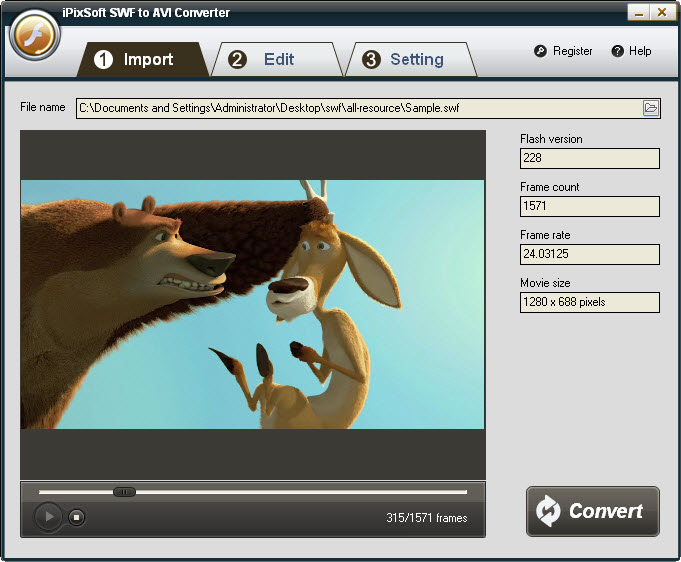
Task: Open the Edit tab
Action: pyautogui.click(x=277, y=60)
